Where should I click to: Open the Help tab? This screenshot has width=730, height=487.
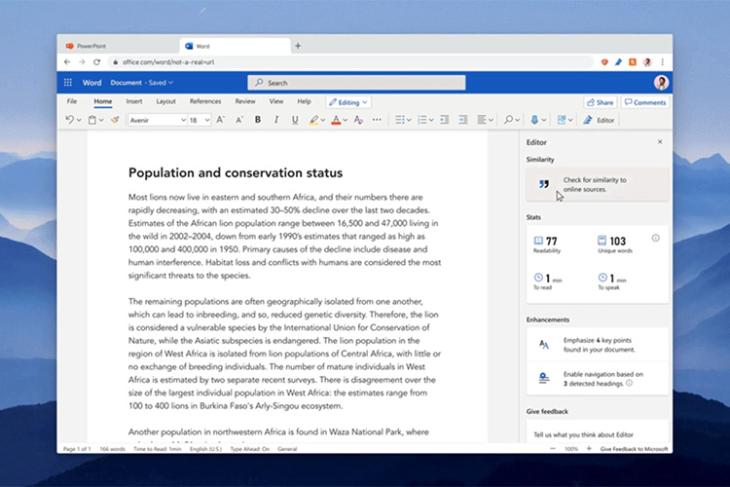point(304,101)
